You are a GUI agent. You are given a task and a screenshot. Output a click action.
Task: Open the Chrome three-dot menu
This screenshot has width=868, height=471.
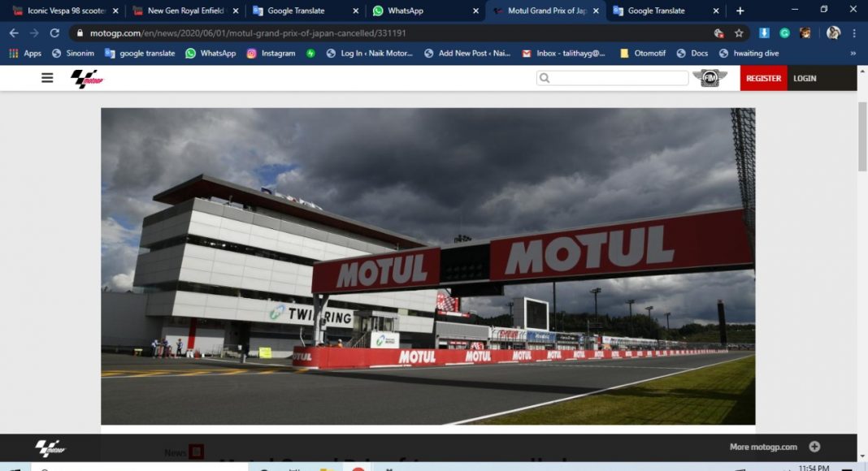(x=854, y=33)
